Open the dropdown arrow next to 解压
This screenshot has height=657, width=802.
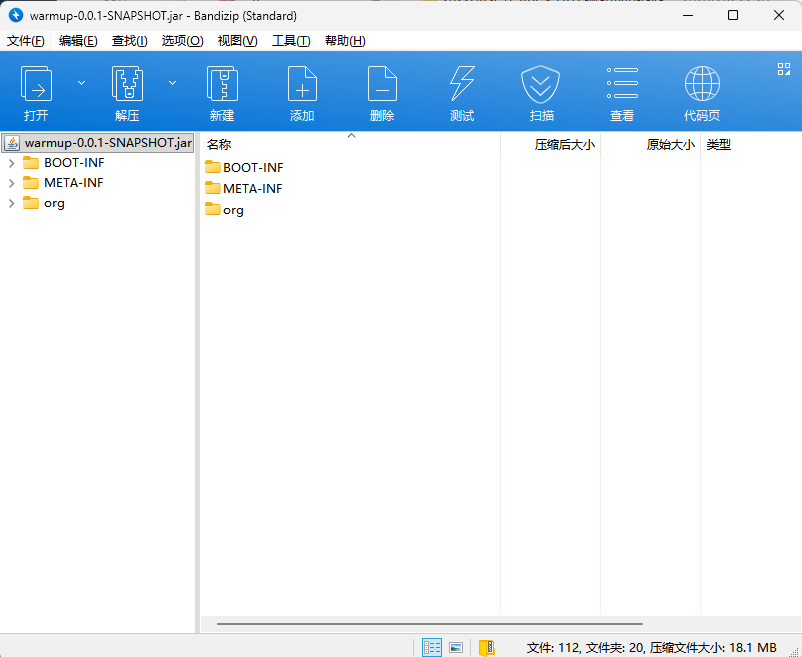172,83
